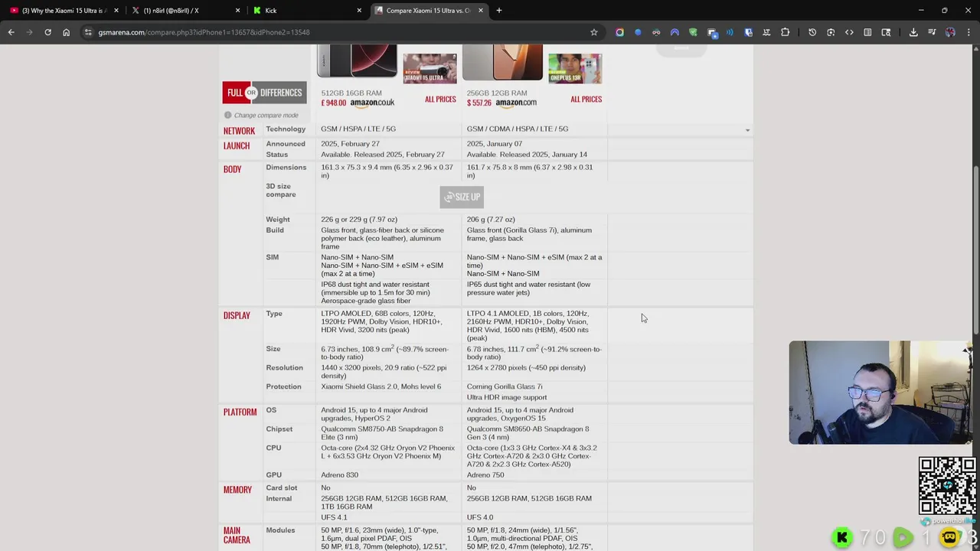Image resolution: width=980 pixels, height=551 pixels.
Task: Click the screenshot capture toolbar icon
Action: tap(831, 32)
